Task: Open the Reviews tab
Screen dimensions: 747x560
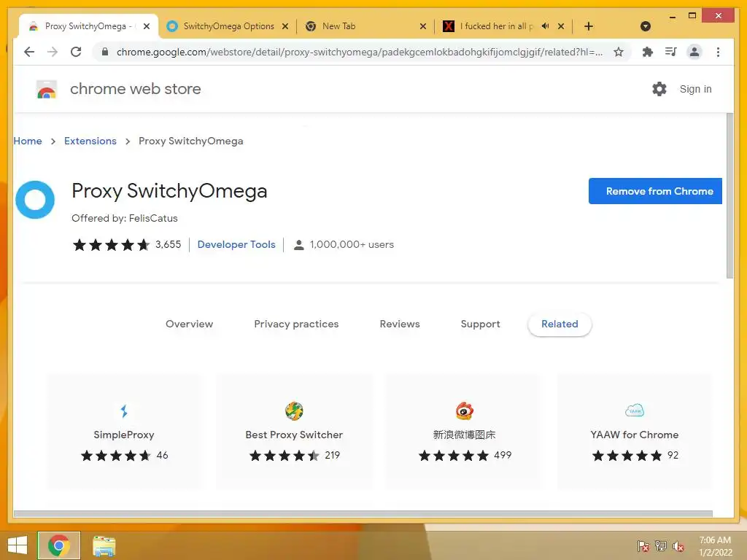Action: click(x=400, y=324)
